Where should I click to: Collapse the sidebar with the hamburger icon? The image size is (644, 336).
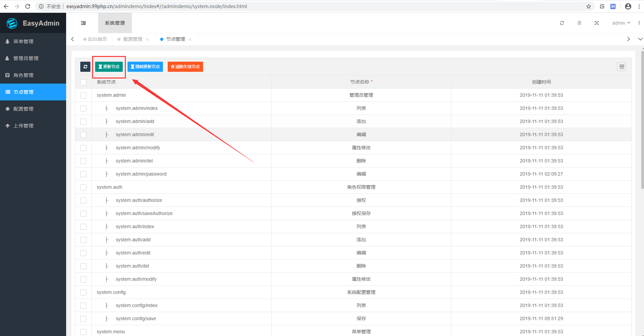click(x=83, y=23)
